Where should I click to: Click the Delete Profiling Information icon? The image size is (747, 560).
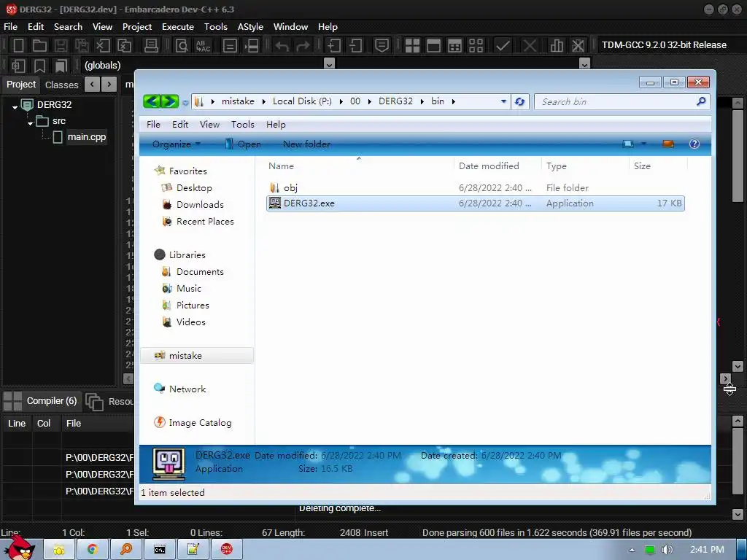coord(578,46)
